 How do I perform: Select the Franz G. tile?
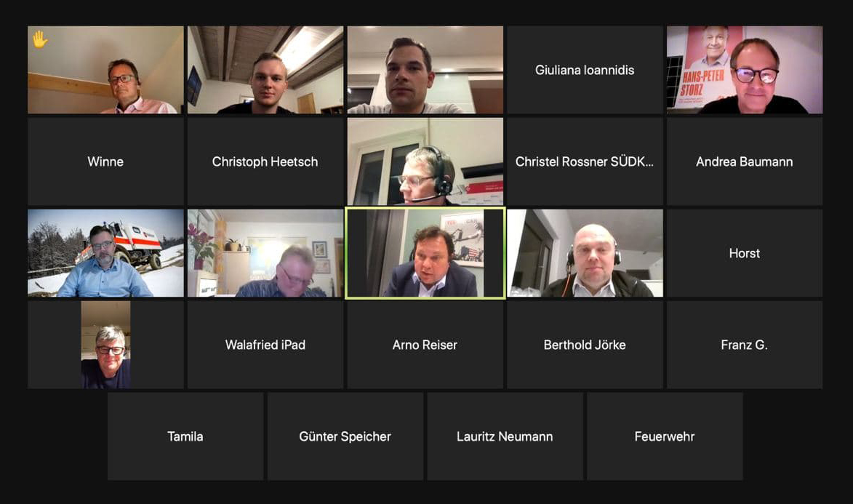click(745, 345)
